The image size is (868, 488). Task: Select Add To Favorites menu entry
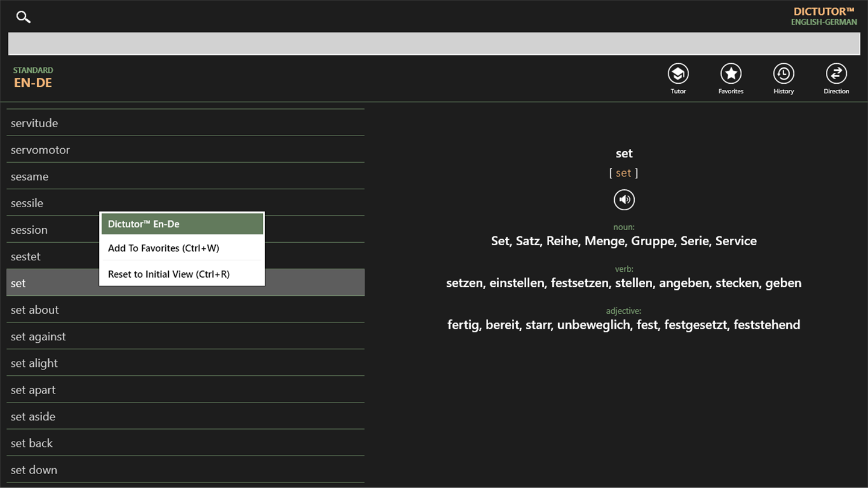182,248
